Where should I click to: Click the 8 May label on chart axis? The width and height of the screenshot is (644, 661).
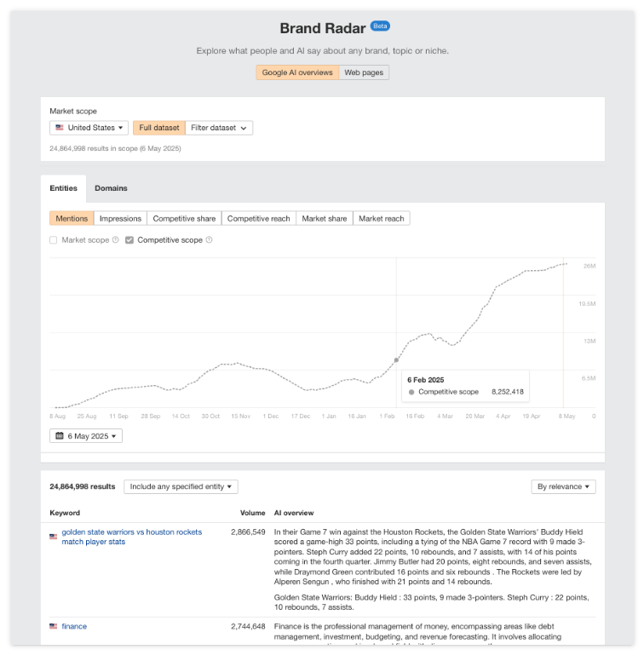[x=566, y=416]
